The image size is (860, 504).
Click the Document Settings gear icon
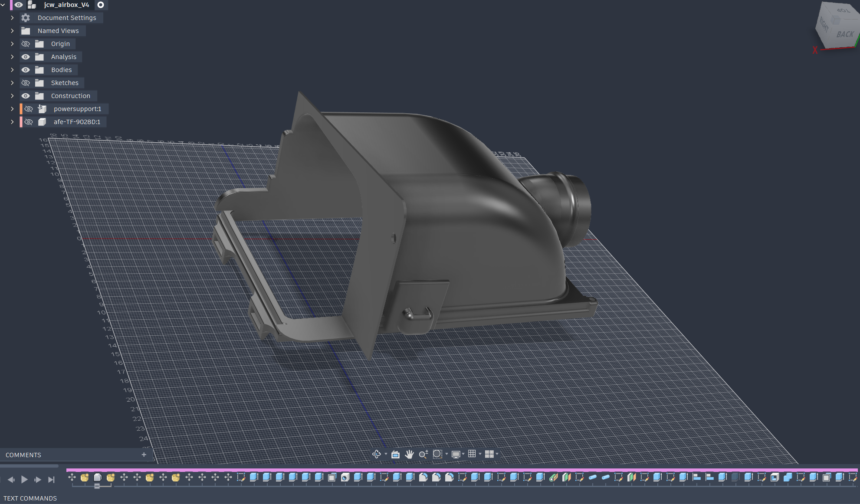click(26, 18)
